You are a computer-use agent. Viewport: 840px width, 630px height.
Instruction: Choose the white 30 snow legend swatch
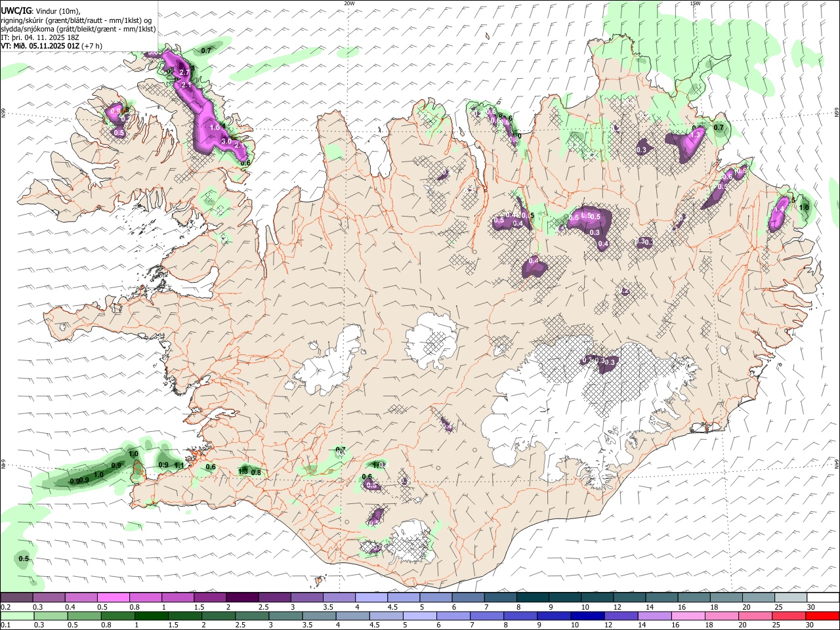point(823,597)
